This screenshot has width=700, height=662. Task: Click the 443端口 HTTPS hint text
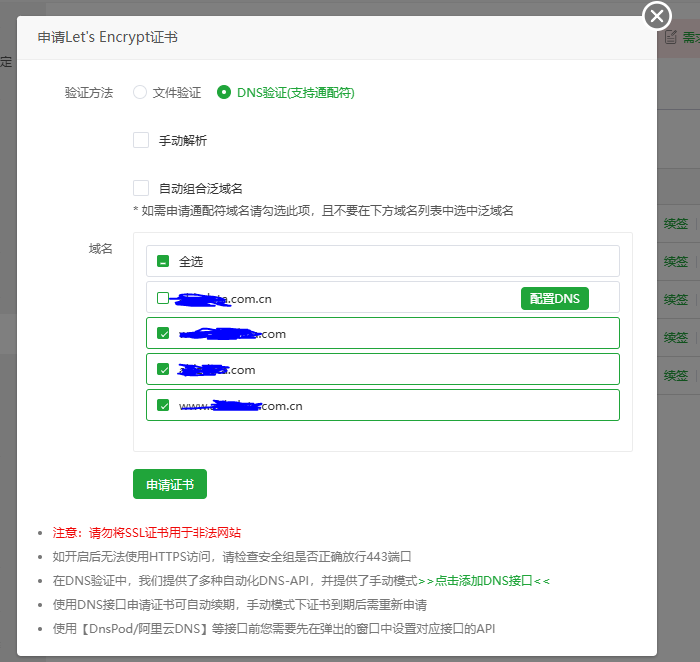tap(232, 557)
